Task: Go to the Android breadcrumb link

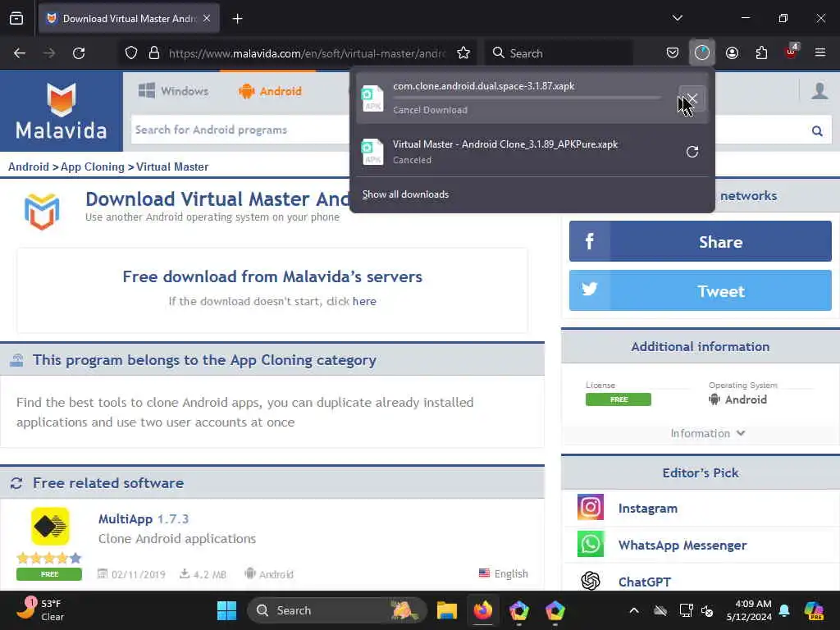Action: (29, 167)
